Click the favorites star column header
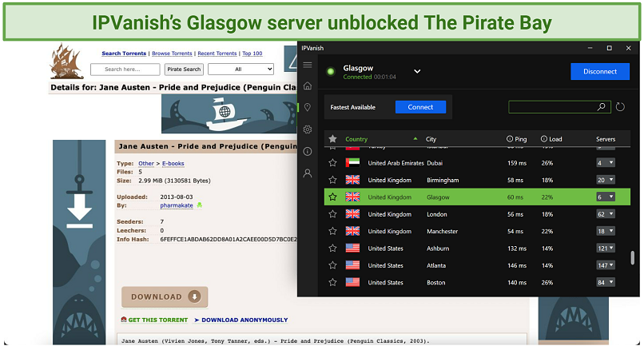 pos(332,139)
